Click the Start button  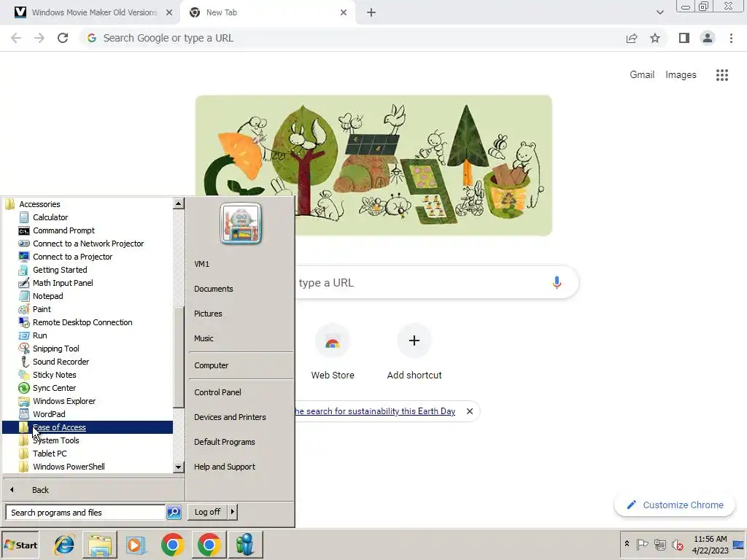20,545
